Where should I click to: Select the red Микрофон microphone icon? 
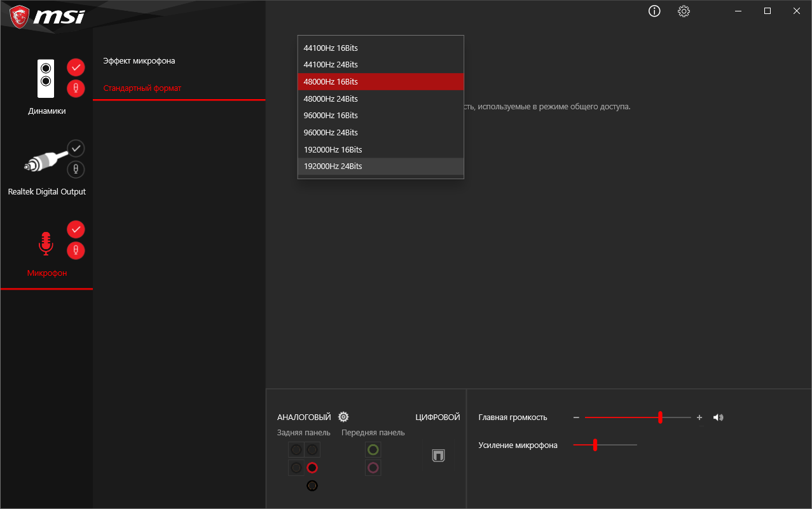click(45, 243)
